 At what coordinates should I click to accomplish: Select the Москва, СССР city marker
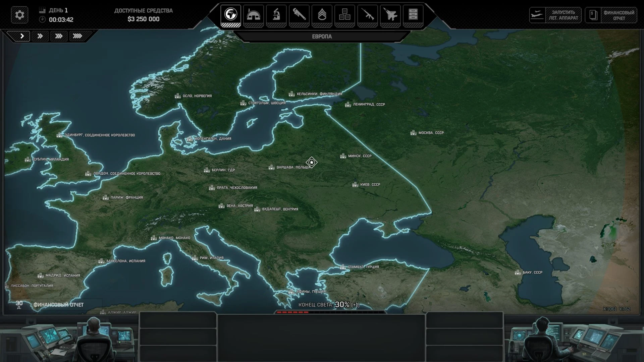pos(413,133)
